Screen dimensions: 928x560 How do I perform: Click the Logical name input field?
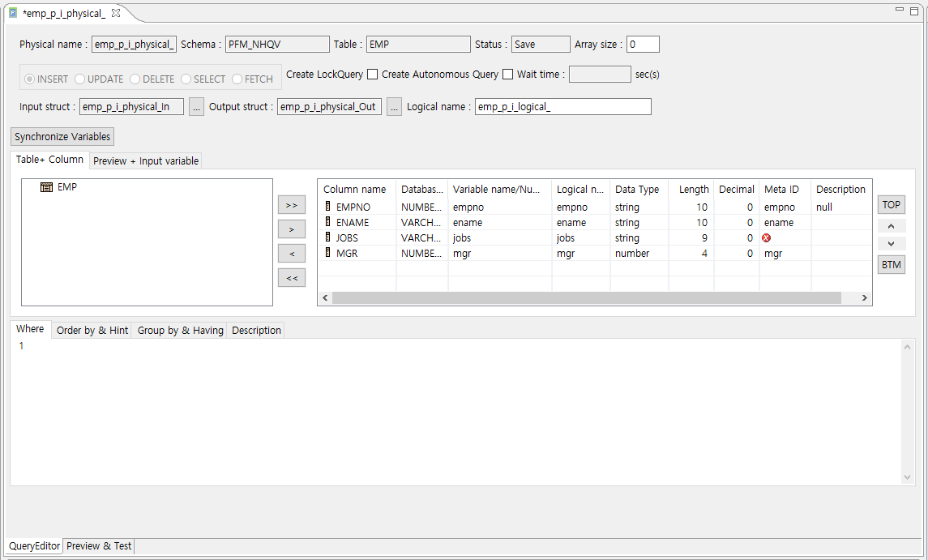tap(562, 107)
